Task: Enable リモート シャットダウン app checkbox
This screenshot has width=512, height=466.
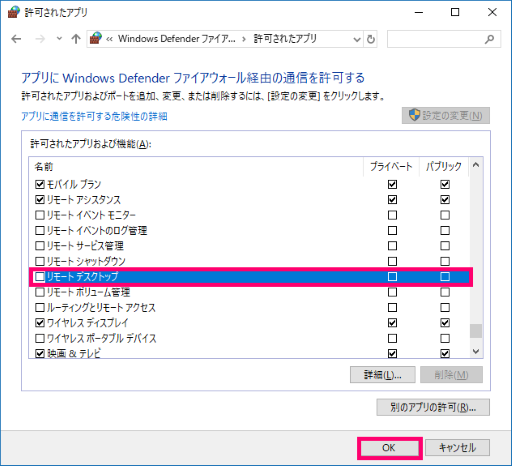Action: [40, 261]
